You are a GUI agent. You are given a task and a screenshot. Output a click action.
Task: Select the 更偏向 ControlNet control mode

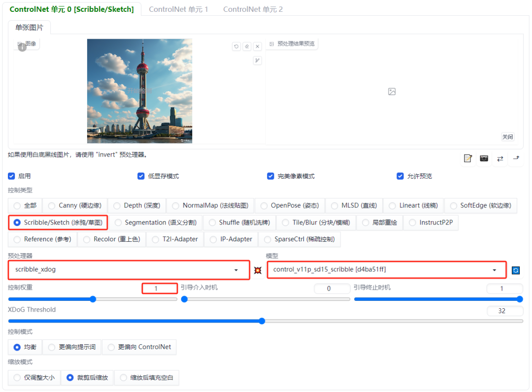click(139, 347)
